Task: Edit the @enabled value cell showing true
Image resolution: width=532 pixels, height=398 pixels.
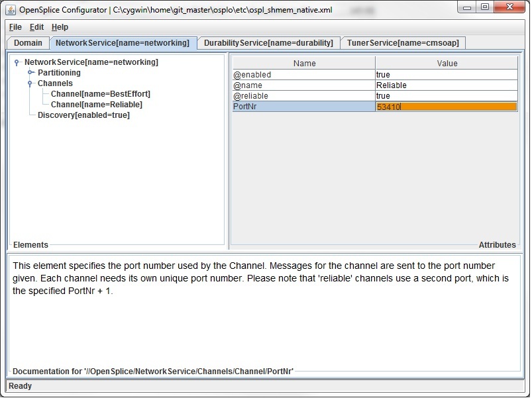Action: [x=447, y=75]
